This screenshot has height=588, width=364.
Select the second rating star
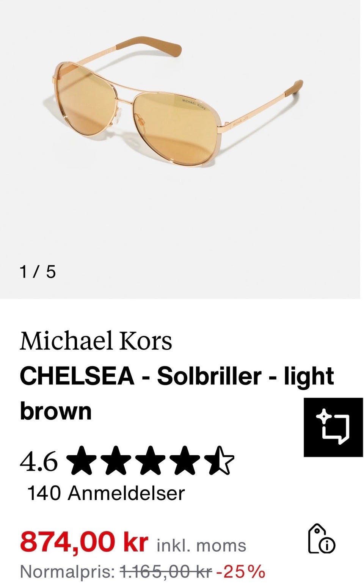click(x=115, y=460)
